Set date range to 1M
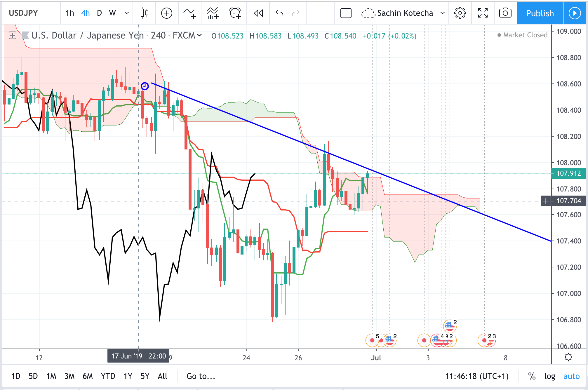The width and height of the screenshot is (588, 390). pos(51,376)
